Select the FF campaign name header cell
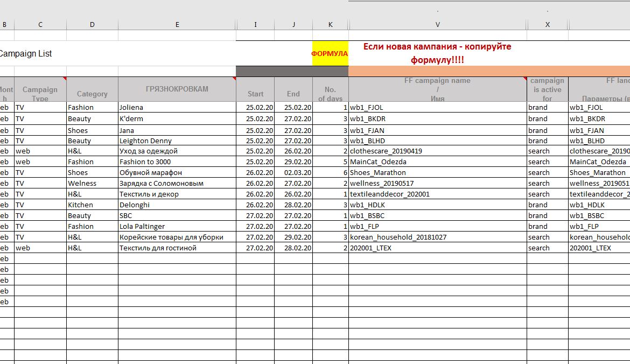 point(437,89)
